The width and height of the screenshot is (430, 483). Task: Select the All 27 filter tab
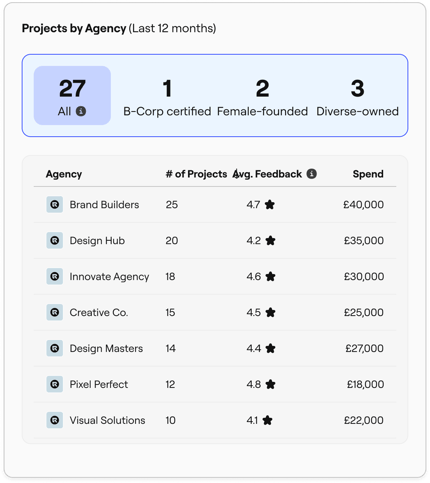pos(72,95)
